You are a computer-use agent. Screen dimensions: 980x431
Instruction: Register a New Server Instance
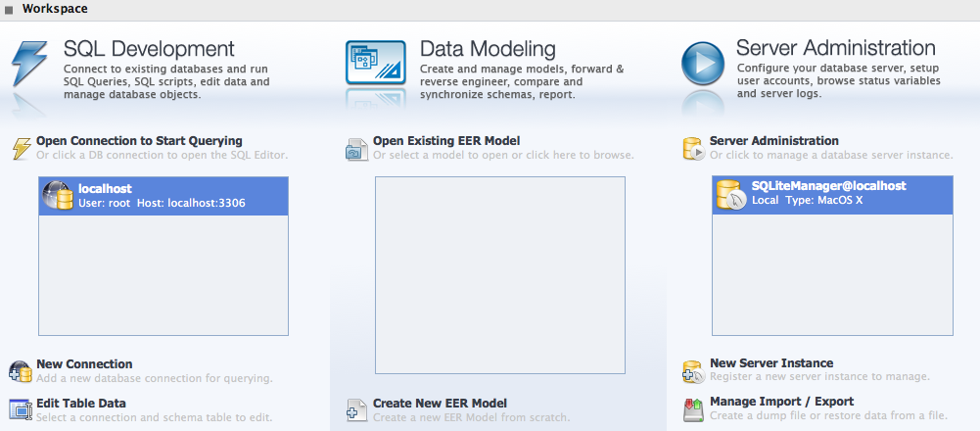771,362
